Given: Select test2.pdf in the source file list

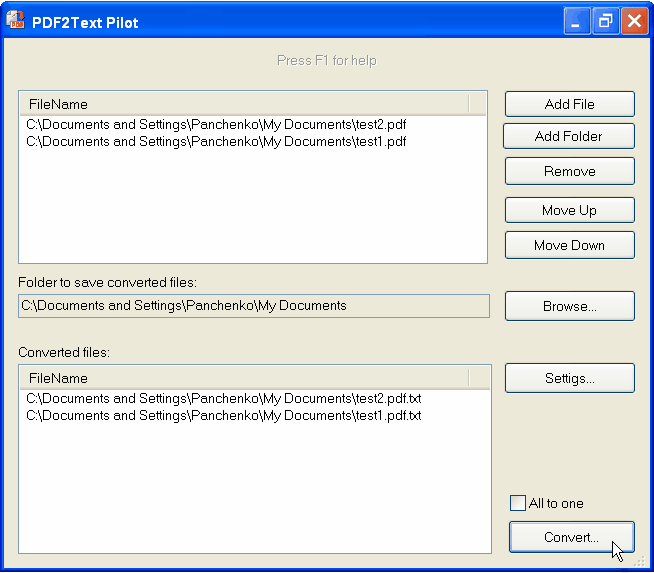Looking at the screenshot, I should (216, 125).
